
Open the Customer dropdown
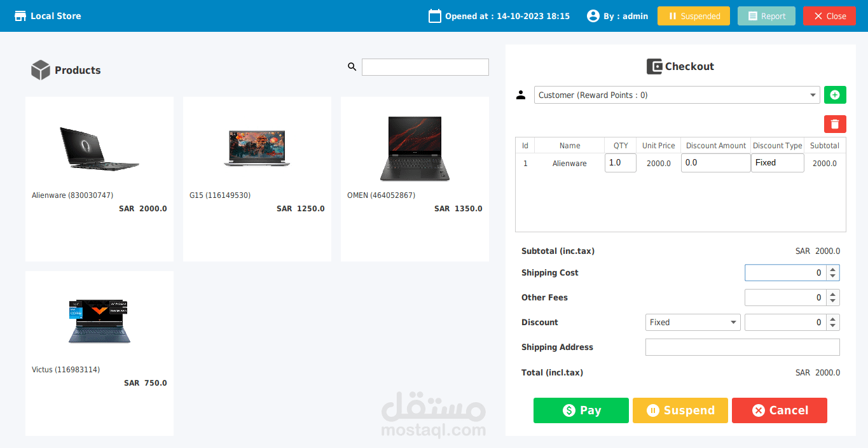coord(677,95)
